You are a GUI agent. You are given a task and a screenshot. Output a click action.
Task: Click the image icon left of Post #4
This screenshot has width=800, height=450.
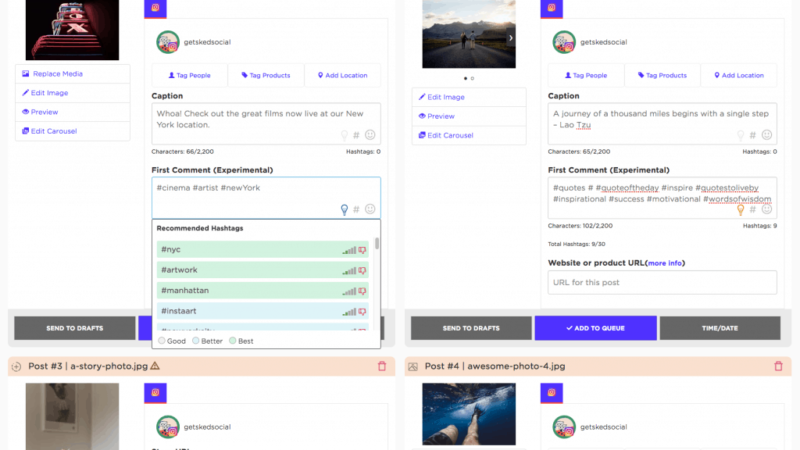pos(413,366)
